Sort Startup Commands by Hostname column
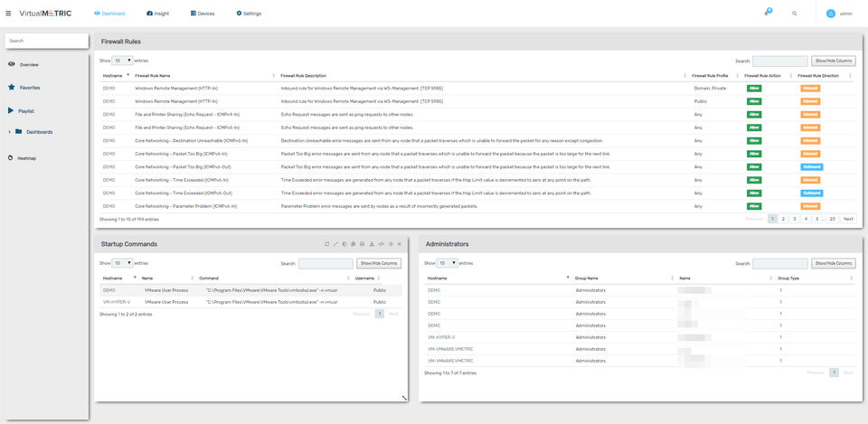The image size is (868, 424). click(112, 278)
